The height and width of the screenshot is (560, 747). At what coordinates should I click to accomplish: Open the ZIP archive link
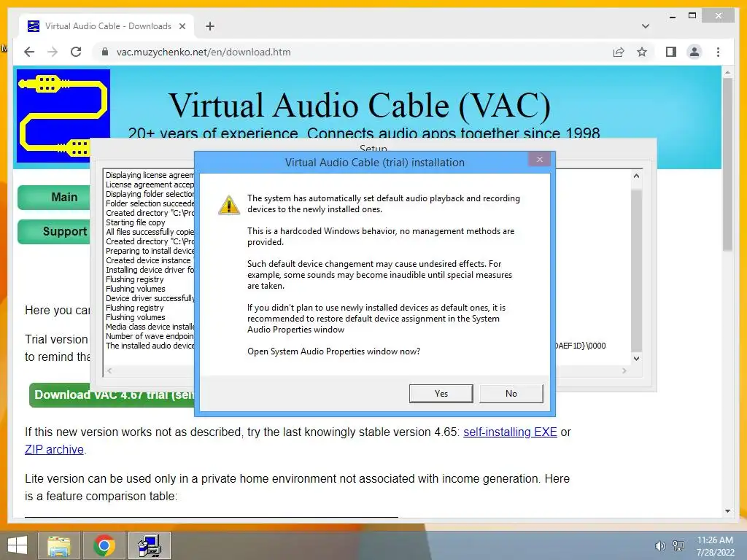(54, 449)
